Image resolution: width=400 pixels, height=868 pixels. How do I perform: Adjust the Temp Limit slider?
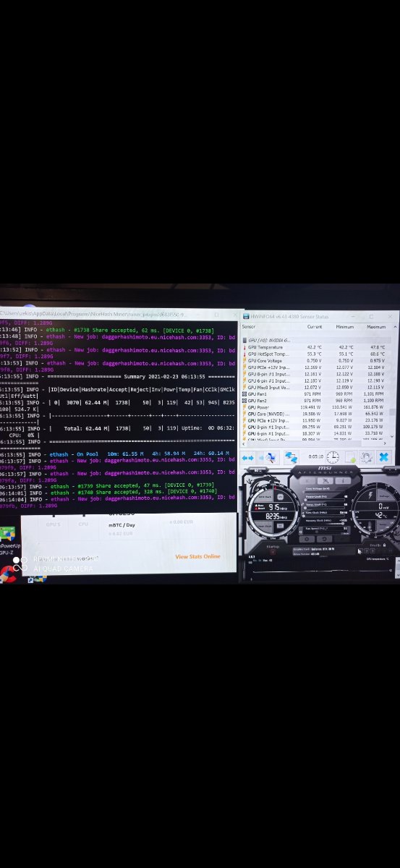tap(325, 508)
